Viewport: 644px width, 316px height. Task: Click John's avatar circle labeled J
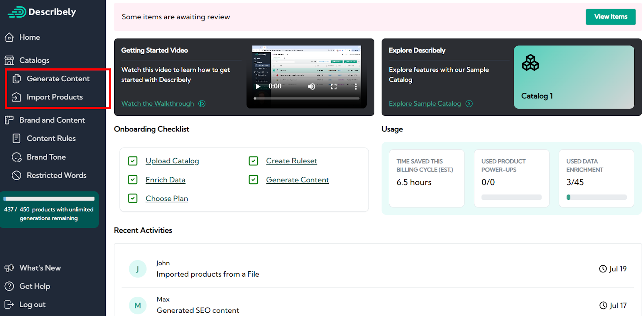(138, 269)
